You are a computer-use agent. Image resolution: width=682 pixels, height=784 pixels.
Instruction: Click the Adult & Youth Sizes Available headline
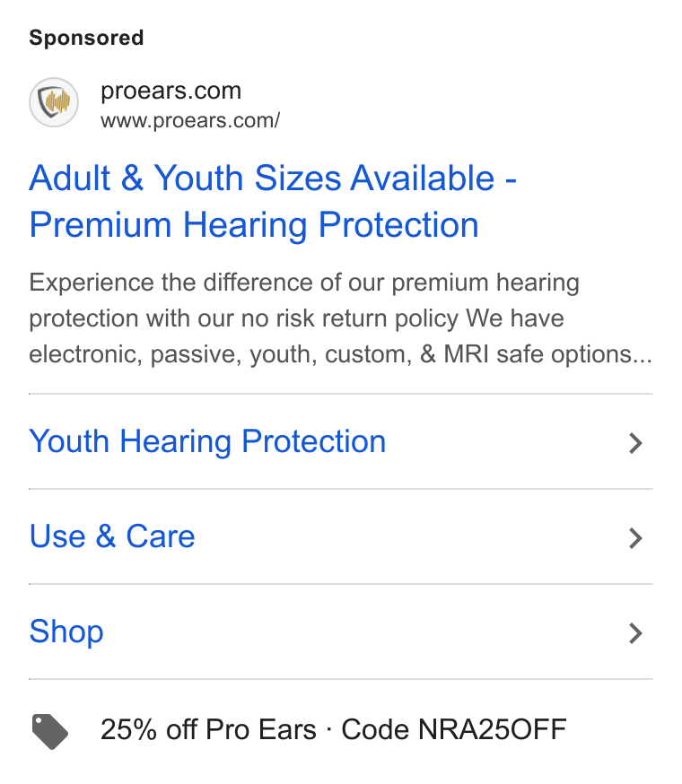pos(273,178)
